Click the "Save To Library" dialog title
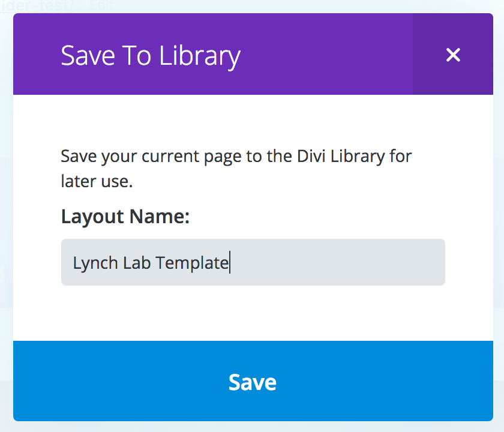Viewport: 504px width, 432px height. (151, 55)
